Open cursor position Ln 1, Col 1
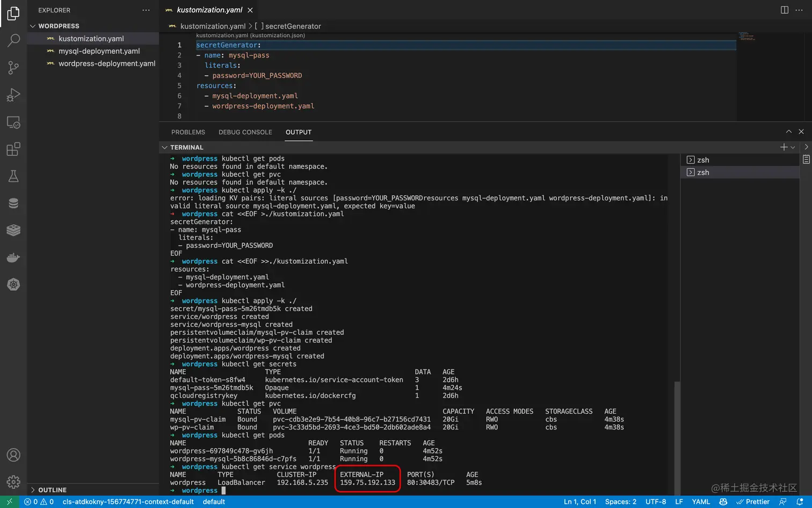The width and height of the screenshot is (812, 508). tap(580, 502)
